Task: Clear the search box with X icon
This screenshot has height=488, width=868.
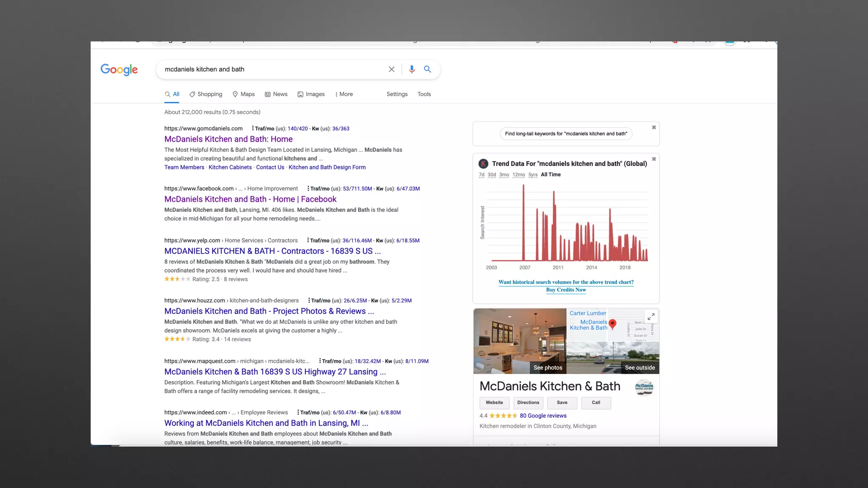Action: (x=391, y=69)
